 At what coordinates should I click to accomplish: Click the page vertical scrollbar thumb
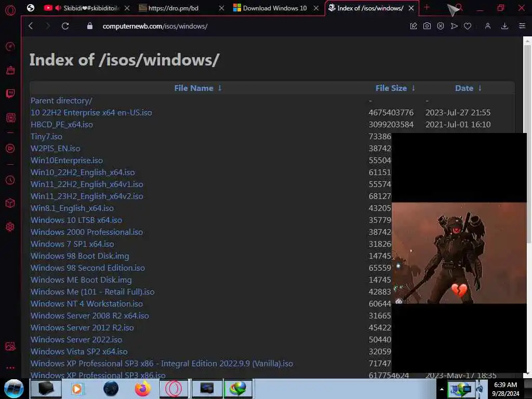point(527,144)
